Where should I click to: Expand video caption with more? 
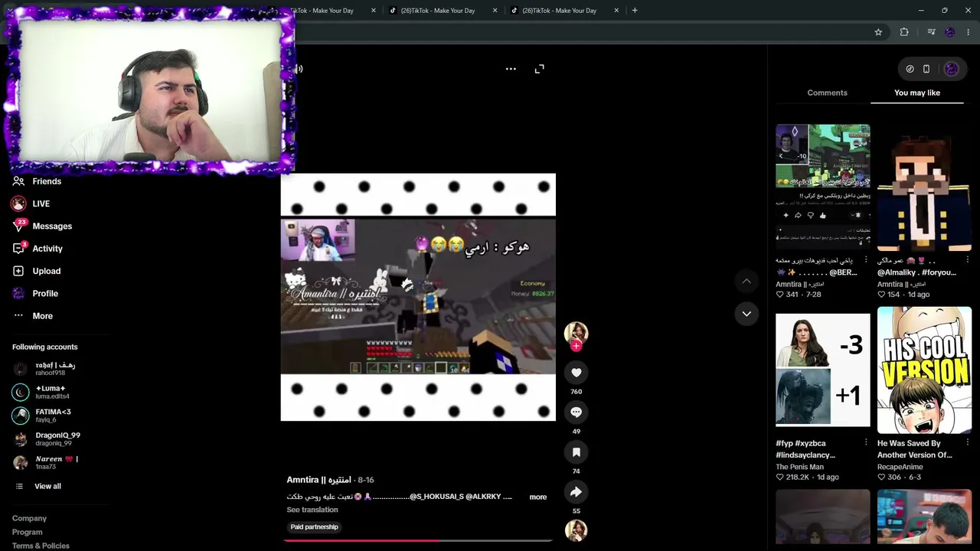coord(538,497)
